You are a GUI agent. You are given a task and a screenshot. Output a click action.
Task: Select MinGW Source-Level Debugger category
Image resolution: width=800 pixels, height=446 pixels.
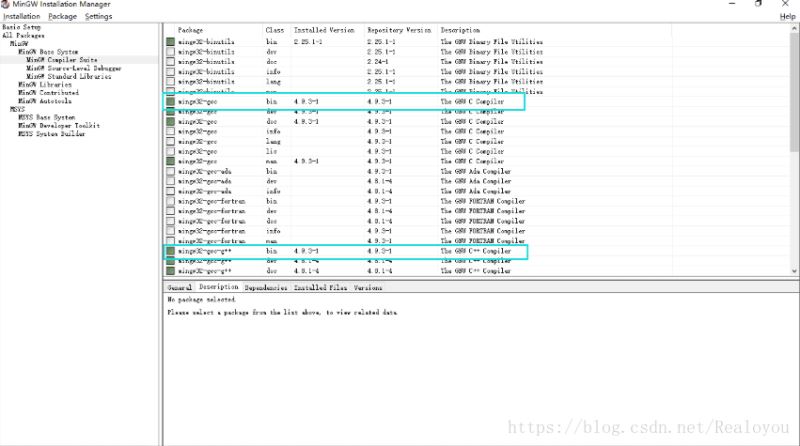73,68
